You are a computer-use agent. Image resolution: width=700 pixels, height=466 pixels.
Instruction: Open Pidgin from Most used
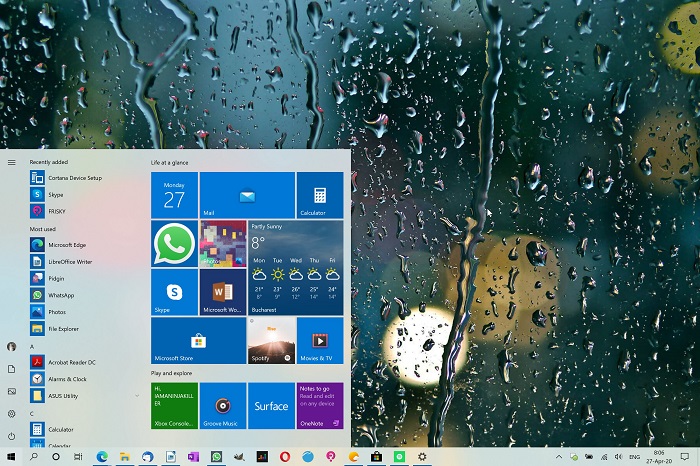click(85, 278)
